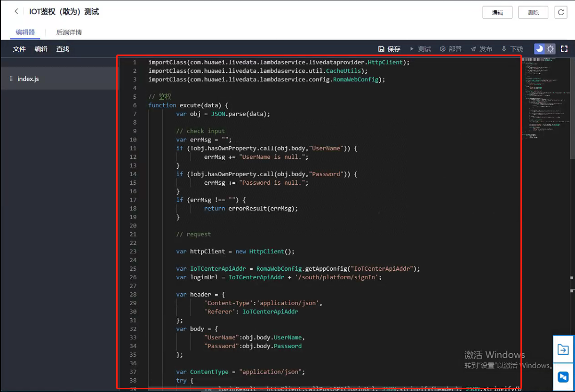Click the 部署 deploy gear button
This screenshot has height=392, width=575.
click(x=450, y=49)
